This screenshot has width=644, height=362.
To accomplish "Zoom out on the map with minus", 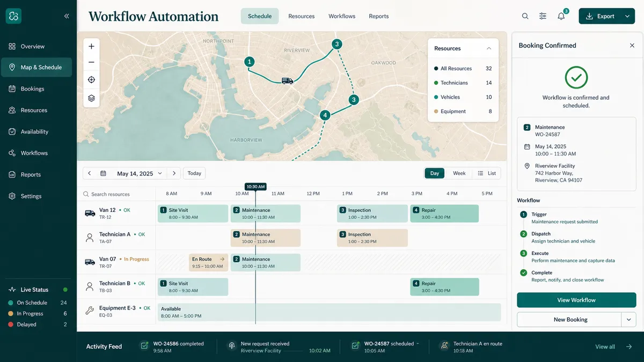I will pyautogui.click(x=91, y=62).
